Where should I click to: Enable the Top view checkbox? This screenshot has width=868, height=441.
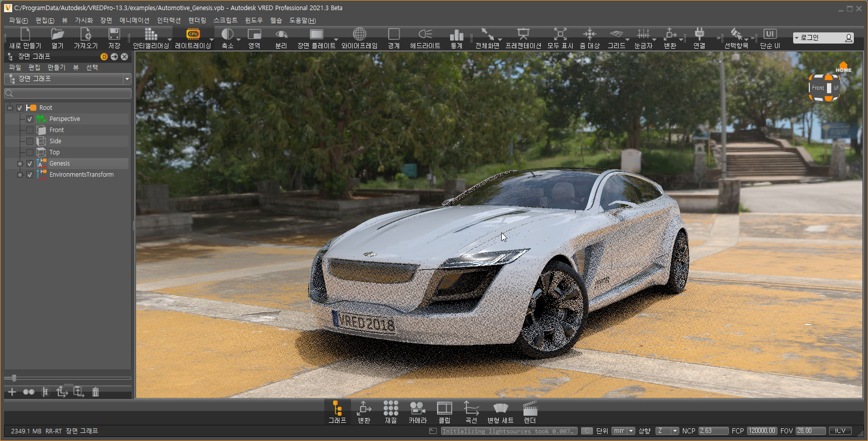coord(30,152)
